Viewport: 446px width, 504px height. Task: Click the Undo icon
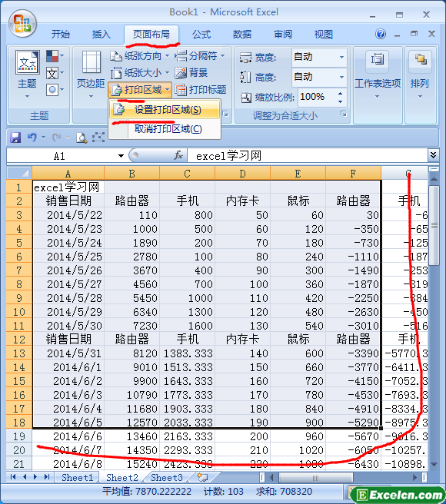coord(32,138)
